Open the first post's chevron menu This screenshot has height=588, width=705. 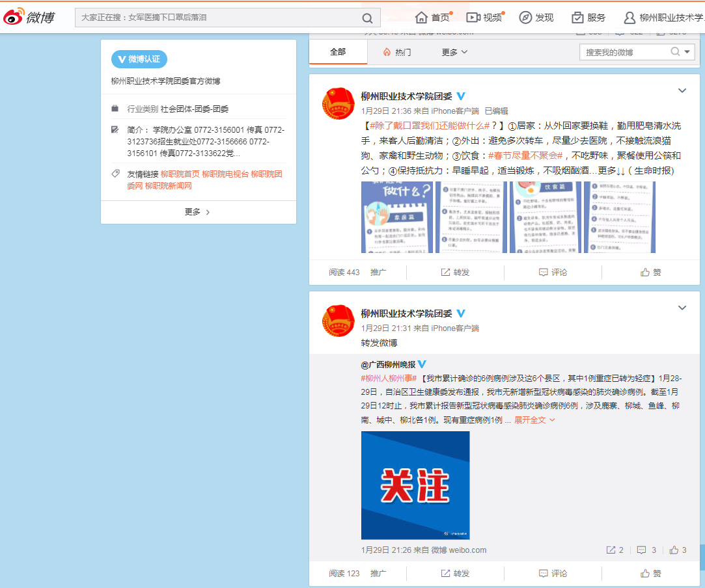tap(682, 91)
